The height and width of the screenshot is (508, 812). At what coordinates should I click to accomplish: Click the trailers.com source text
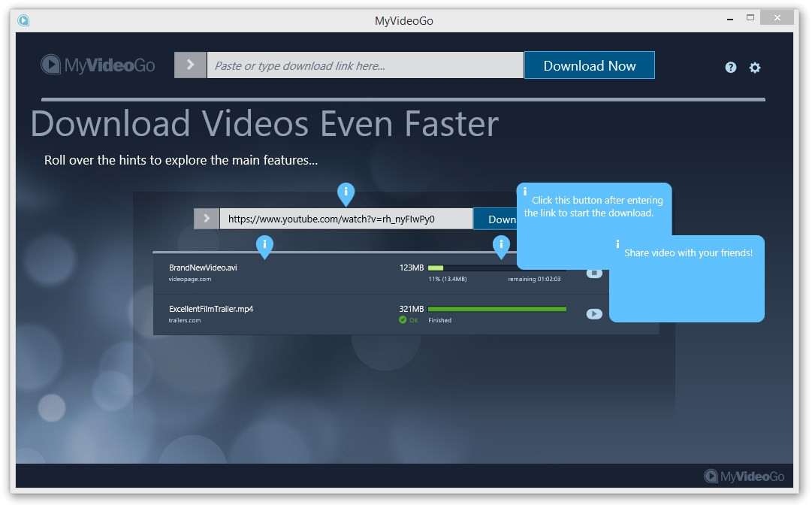tap(185, 321)
